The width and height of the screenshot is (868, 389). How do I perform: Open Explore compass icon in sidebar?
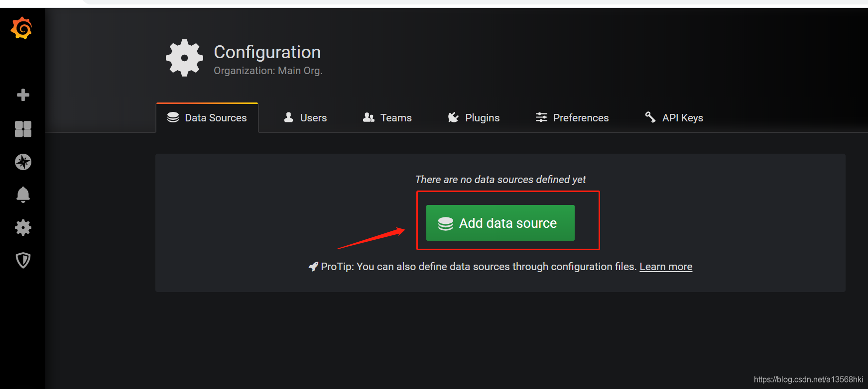23,162
